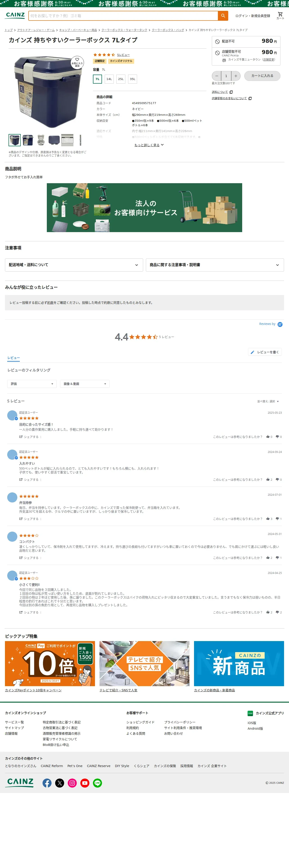The width and height of the screenshot is (289, 868).
Task: Select first product thumbnail image
Action: pyautogui.click(x=14, y=140)
